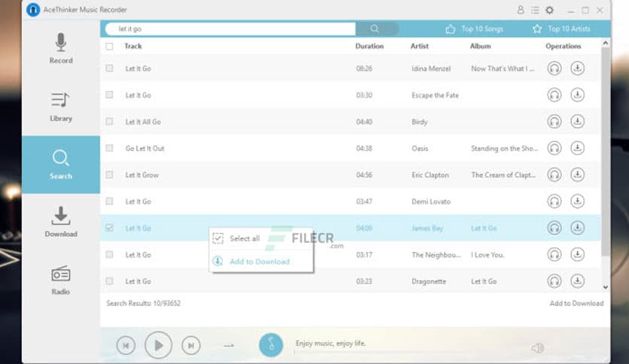The width and height of the screenshot is (629, 364).
Task: Click Add to Download link below results
Action: pyautogui.click(x=576, y=304)
